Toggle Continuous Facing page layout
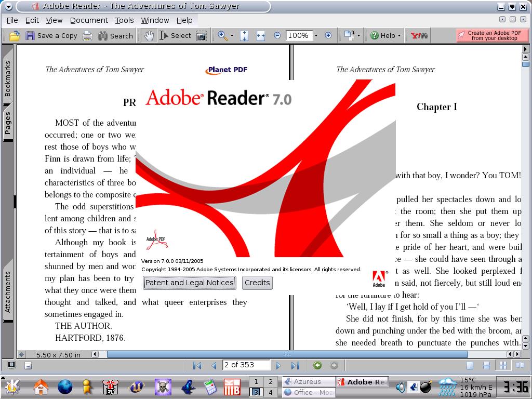 pyautogui.click(x=503, y=366)
